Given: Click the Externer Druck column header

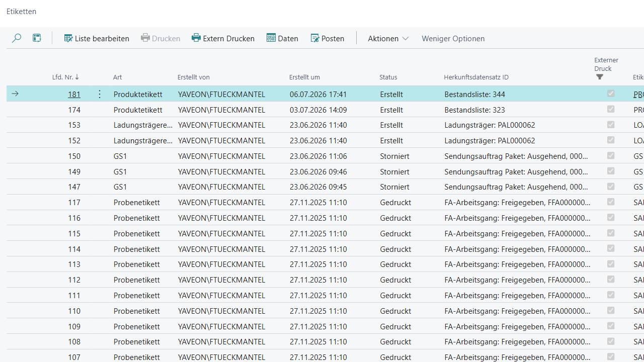Looking at the screenshot, I should [x=606, y=64].
